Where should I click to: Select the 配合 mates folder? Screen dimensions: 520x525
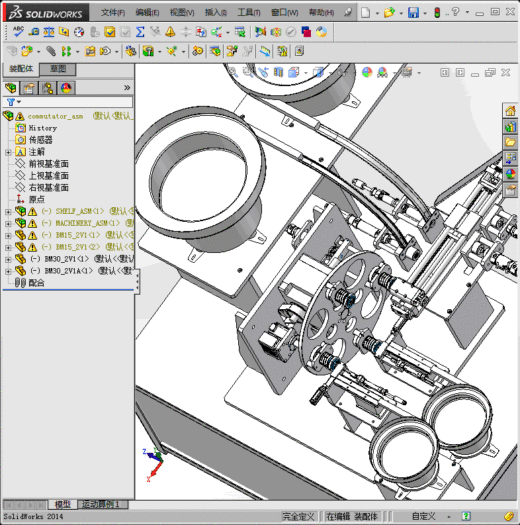point(36,283)
